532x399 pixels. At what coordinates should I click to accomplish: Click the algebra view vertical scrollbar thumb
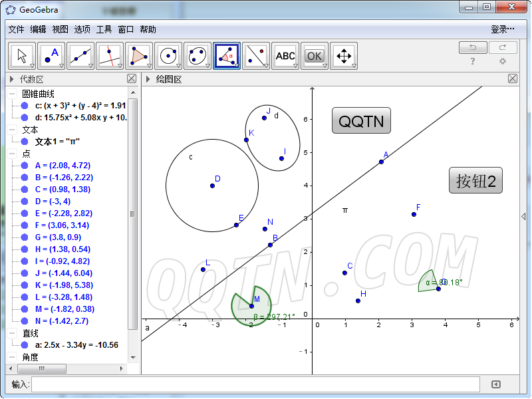(x=132, y=213)
